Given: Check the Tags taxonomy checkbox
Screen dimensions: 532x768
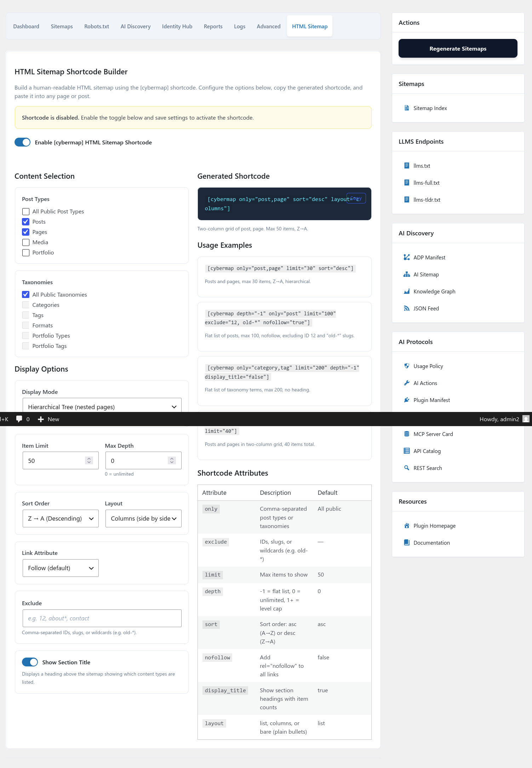Looking at the screenshot, I should coord(26,315).
